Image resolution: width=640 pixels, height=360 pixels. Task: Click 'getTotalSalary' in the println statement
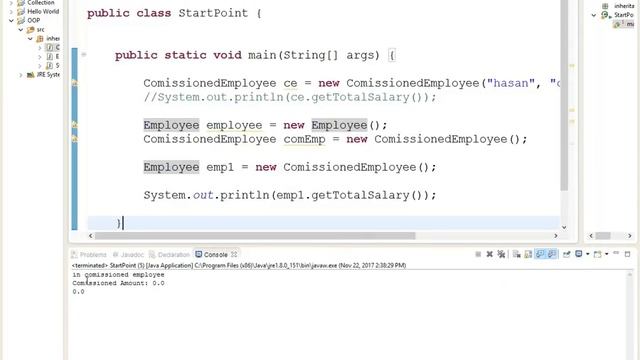(x=360, y=195)
